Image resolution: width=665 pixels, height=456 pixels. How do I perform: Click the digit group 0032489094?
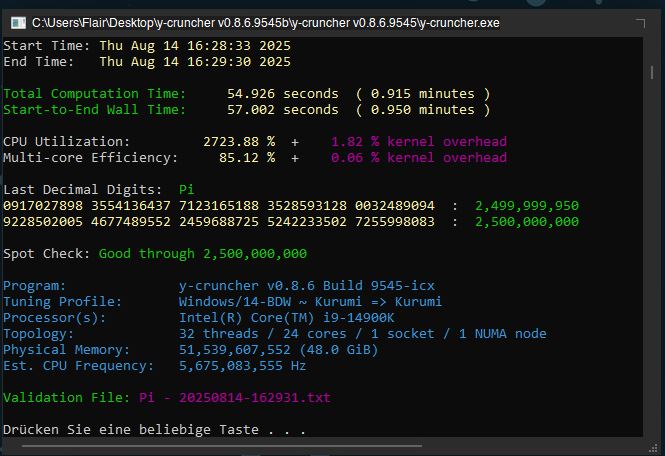(395, 206)
